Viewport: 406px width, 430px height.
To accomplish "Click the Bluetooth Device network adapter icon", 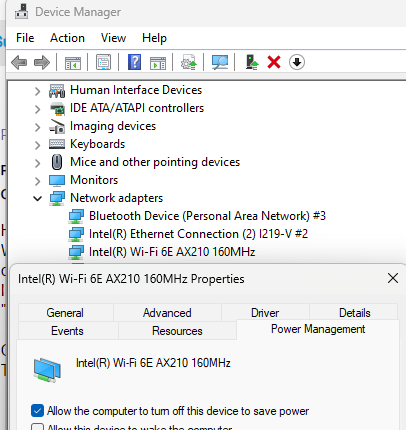I will click(76, 217).
